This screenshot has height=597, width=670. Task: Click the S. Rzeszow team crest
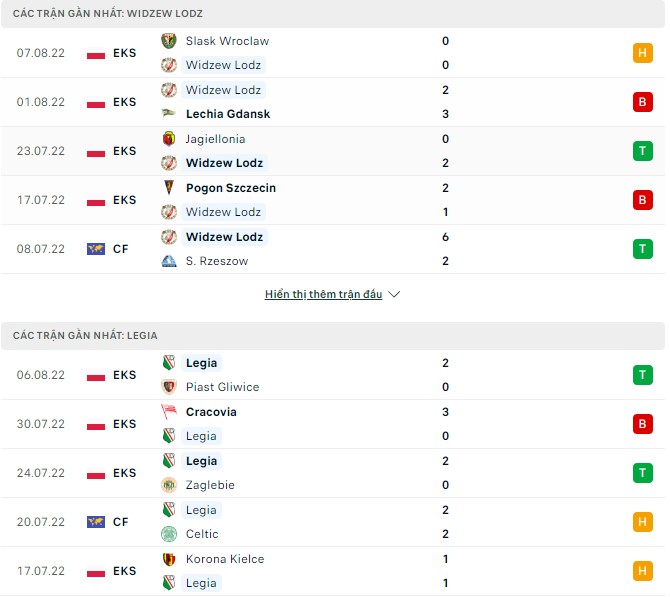pyautogui.click(x=168, y=261)
